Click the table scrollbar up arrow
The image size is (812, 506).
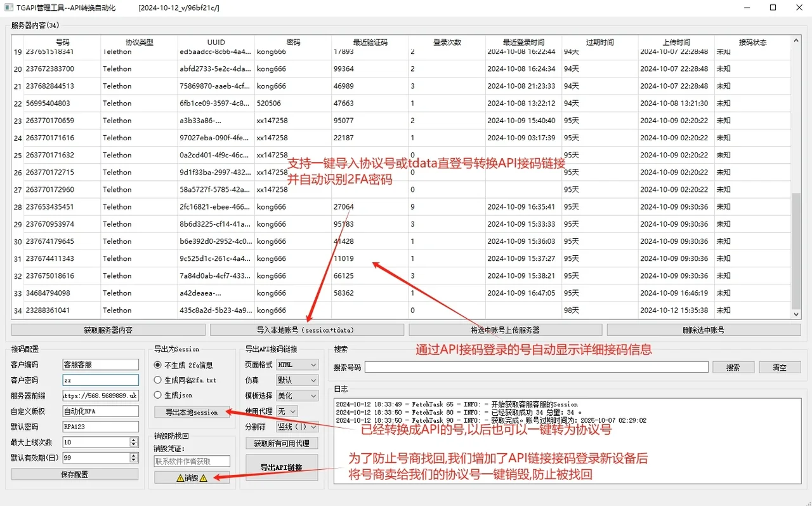[796, 41]
